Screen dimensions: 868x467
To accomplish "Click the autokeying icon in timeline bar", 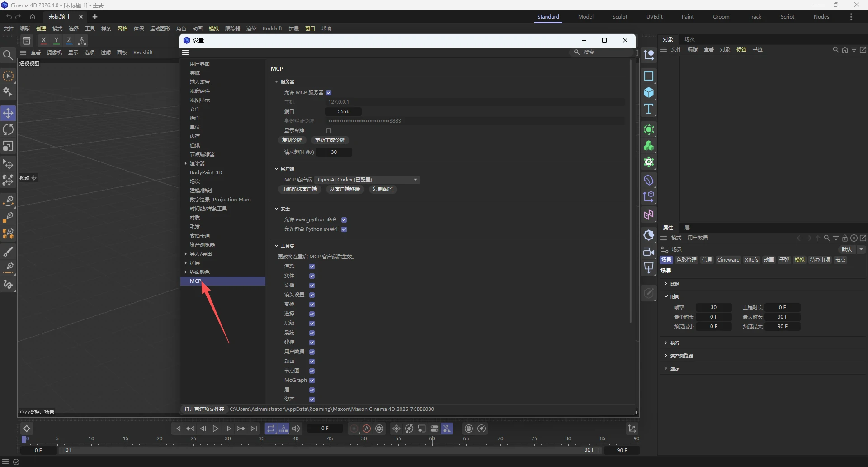I will point(367,429).
